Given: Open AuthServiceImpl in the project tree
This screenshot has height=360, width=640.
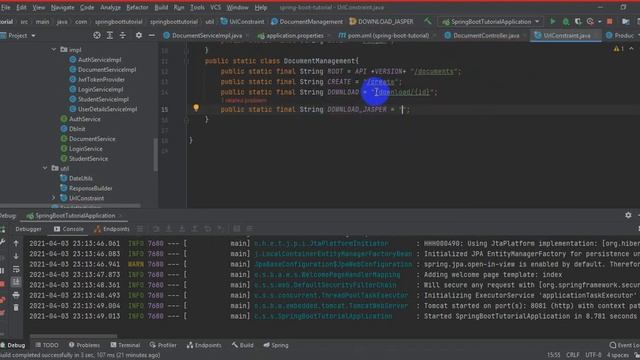Looking at the screenshot, I should coord(99,60).
